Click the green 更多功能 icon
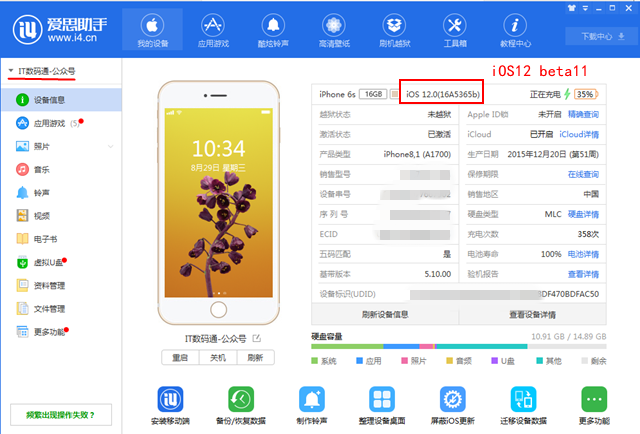The image size is (640, 434). point(594,399)
